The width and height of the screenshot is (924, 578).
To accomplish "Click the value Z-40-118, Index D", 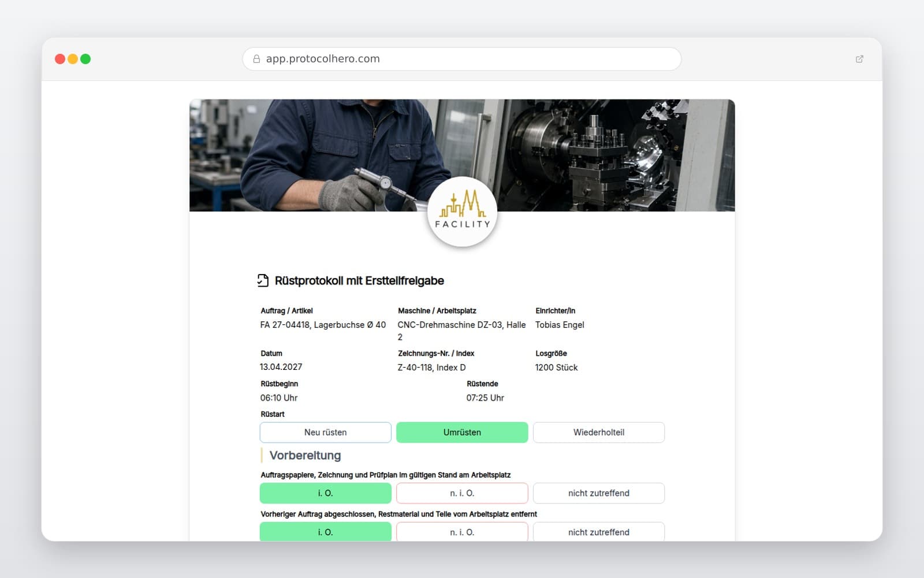I will tap(431, 368).
